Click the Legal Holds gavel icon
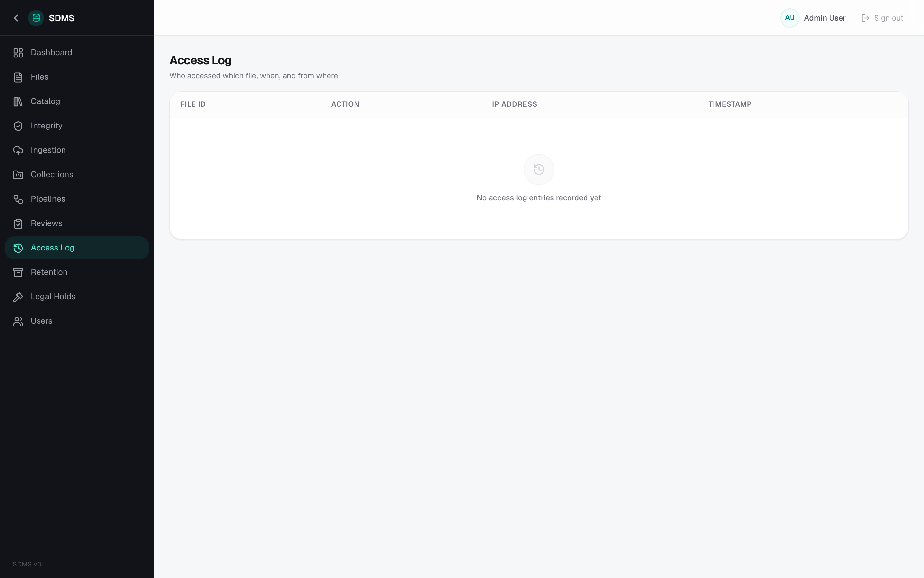 18,297
